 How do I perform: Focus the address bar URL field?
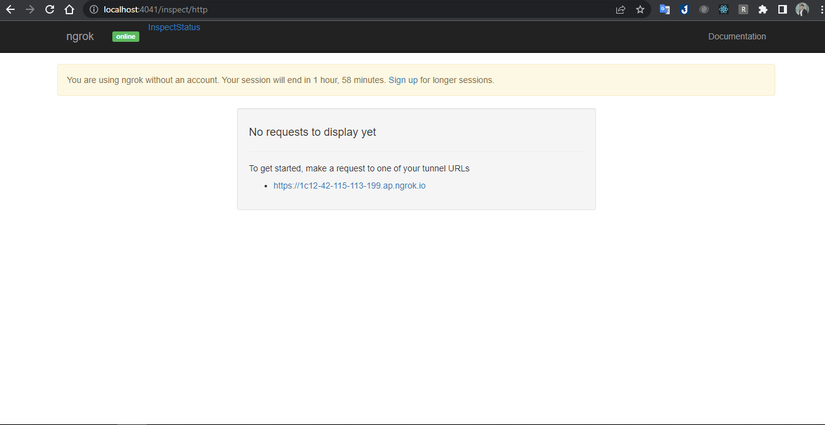[x=300, y=9]
